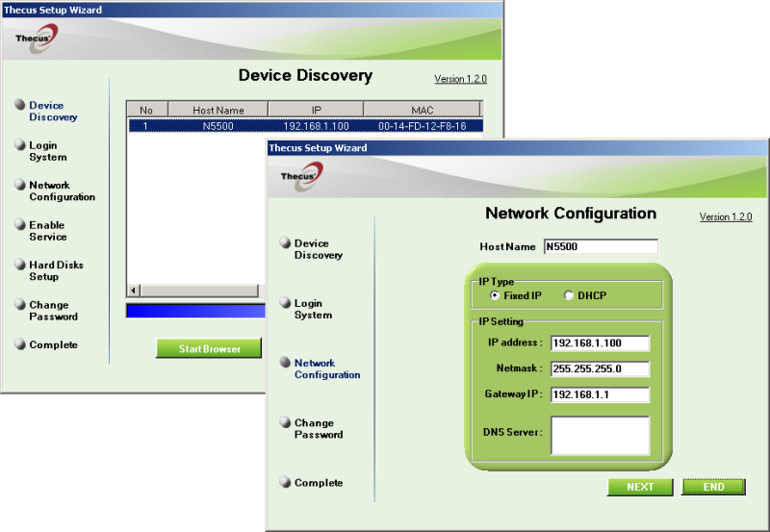This screenshot has width=770, height=532.
Task: Click the bullet beside Network Configuration in front window
Action: click(285, 362)
